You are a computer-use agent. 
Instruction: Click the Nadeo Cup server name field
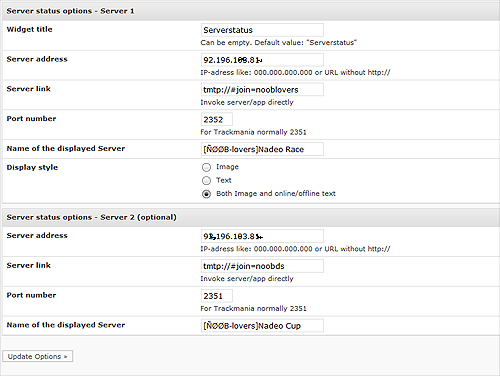pos(262,326)
